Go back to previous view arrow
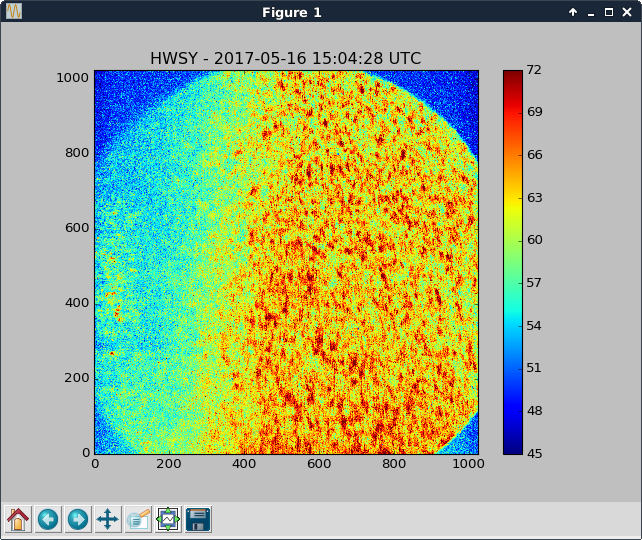The height and width of the screenshot is (540, 642). pos(48,519)
